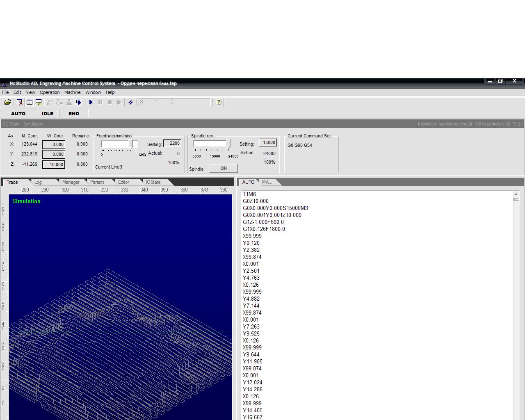
Task: Toggle the Spindle ON button
Action: point(224,168)
